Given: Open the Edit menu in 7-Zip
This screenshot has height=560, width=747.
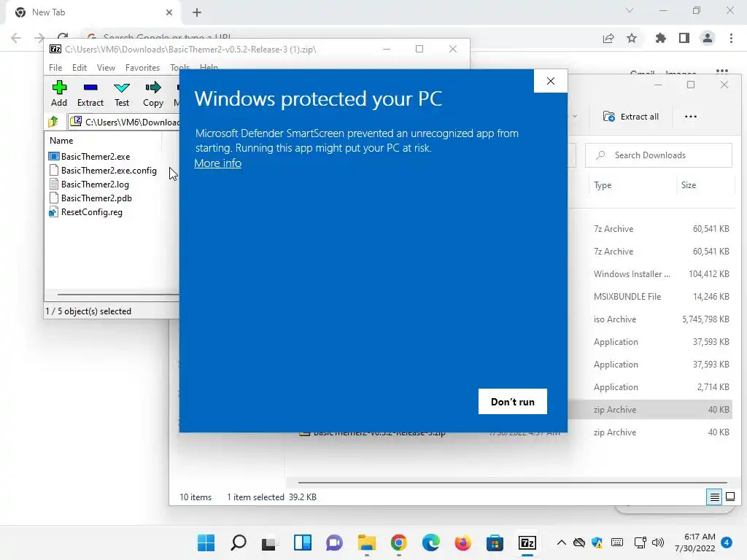Looking at the screenshot, I should [x=79, y=68].
